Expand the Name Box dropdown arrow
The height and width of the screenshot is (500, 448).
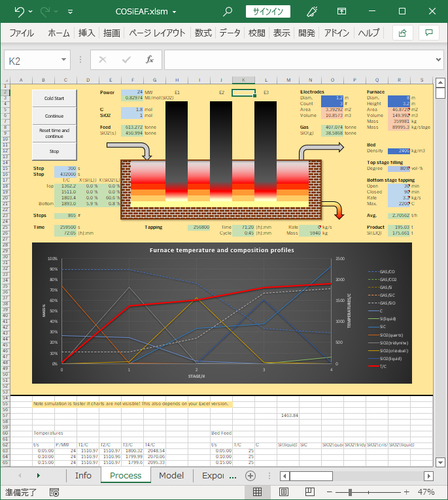[x=64, y=59]
